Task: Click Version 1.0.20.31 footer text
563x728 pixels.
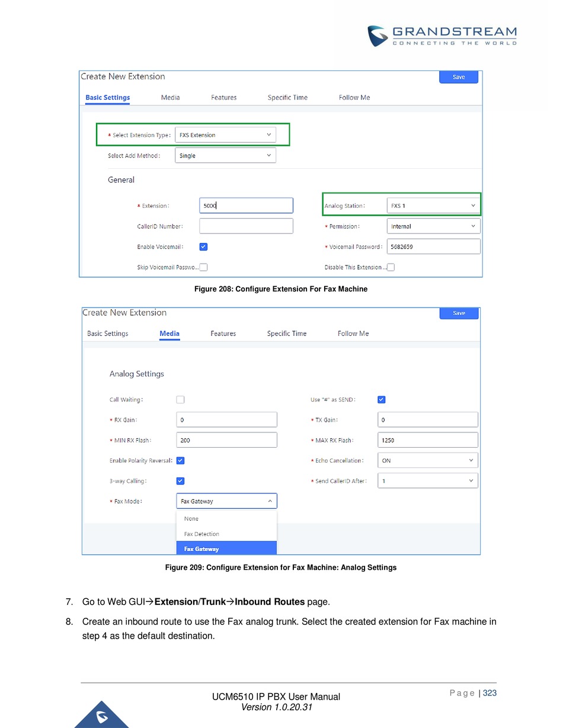Action: (x=277, y=707)
